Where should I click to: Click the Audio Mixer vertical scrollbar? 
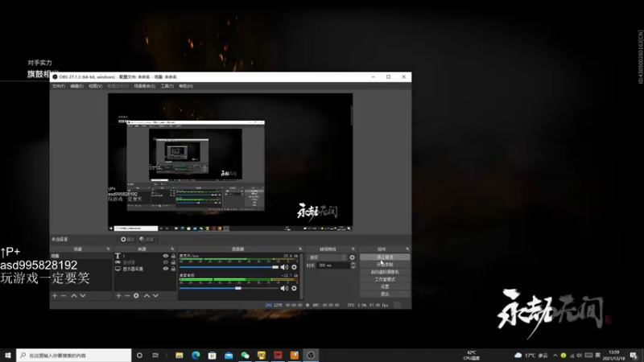(301, 276)
